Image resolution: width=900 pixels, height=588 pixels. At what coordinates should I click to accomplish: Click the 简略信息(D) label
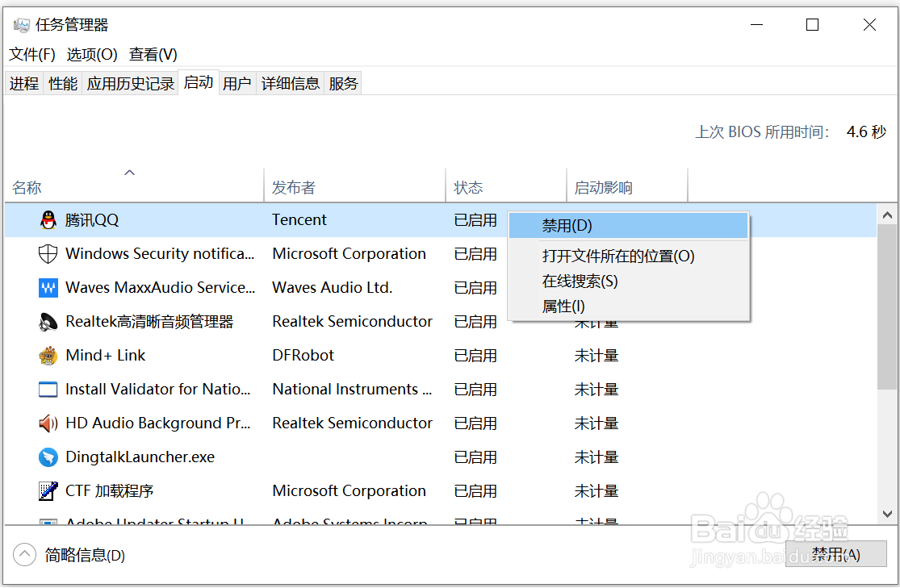click(x=85, y=555)
